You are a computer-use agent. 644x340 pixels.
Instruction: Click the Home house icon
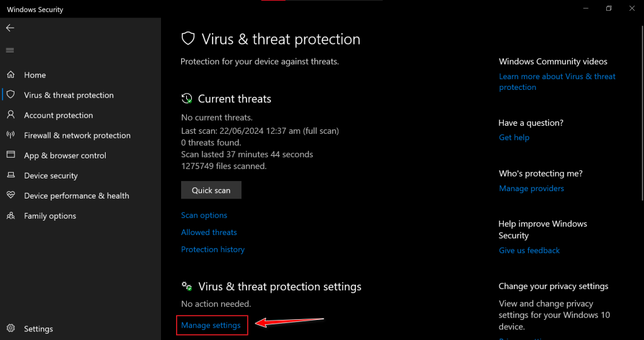pyautogui.click(x=11, y=75)
